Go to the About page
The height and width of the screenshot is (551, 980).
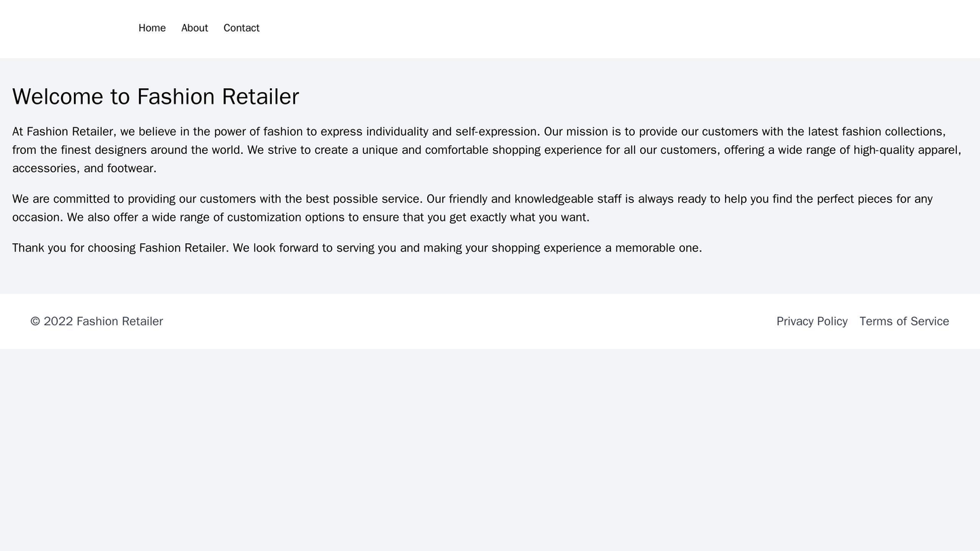(x=195, y=28)
